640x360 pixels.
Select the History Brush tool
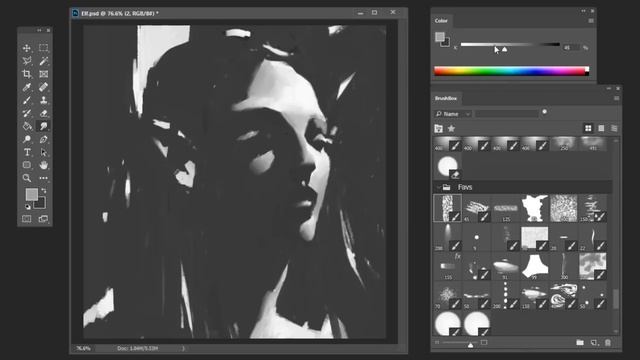coord(27,113)
